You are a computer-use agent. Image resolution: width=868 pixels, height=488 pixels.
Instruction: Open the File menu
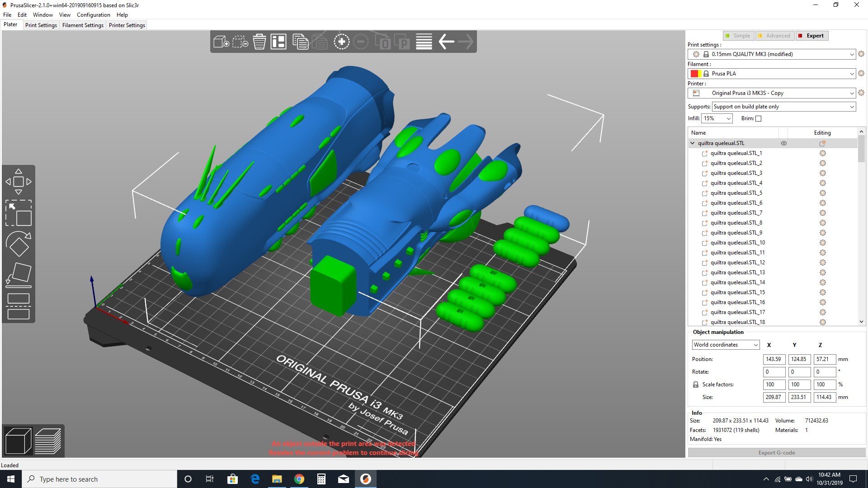pyautogui.click(x=7, y=15)
